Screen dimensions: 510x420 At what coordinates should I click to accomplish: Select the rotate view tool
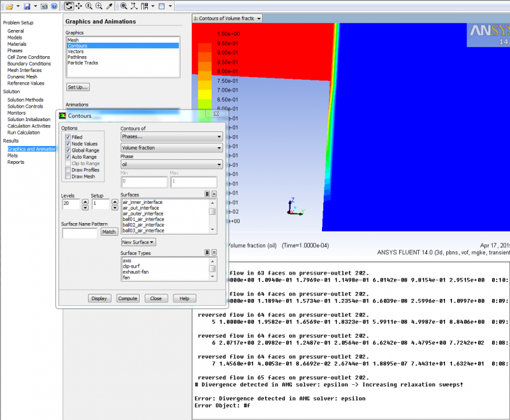click(69, 6)
